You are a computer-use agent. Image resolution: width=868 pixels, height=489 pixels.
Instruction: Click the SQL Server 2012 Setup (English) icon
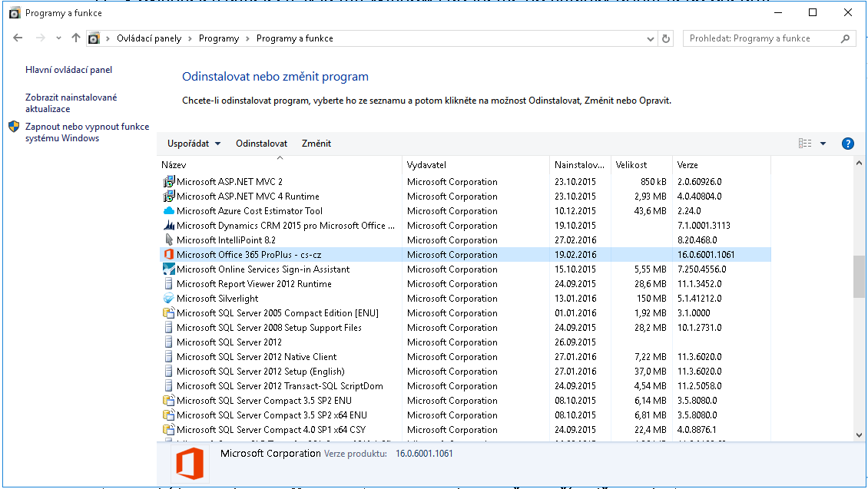point(169,372)
